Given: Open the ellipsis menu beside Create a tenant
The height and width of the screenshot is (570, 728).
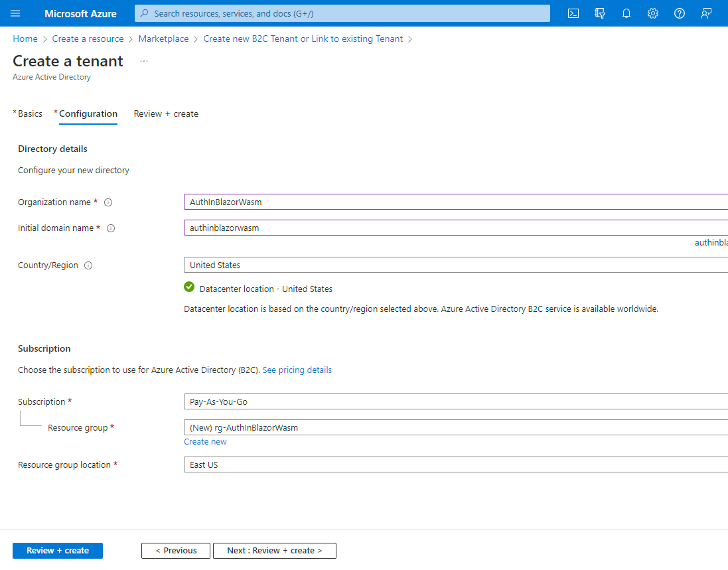Looking at the screenshot, I should [x=144, y=61].
